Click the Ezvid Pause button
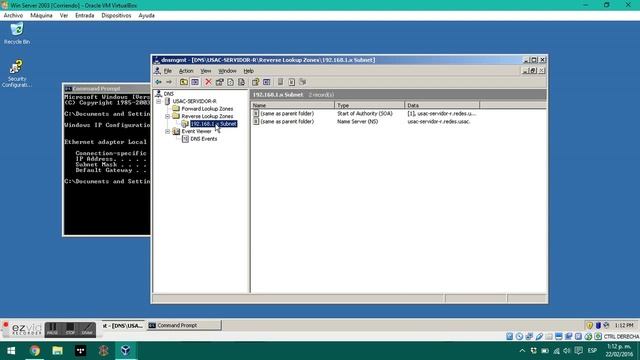The height and width of the screenshot is (360, 640). click(x=52, y=329)
